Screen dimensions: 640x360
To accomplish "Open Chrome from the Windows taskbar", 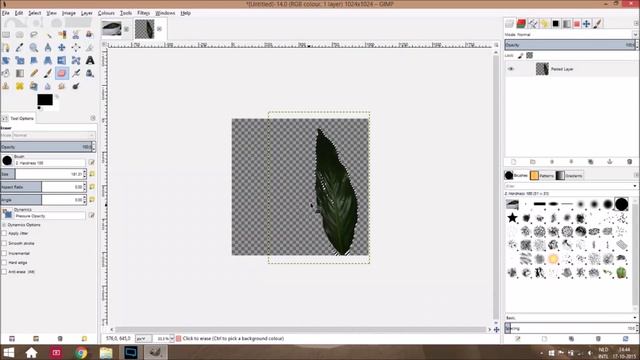I will 81,352.
